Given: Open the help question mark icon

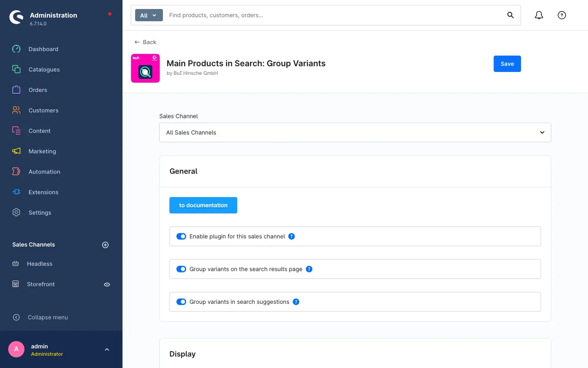Looking at the screenshot, I should coord(562,15).
